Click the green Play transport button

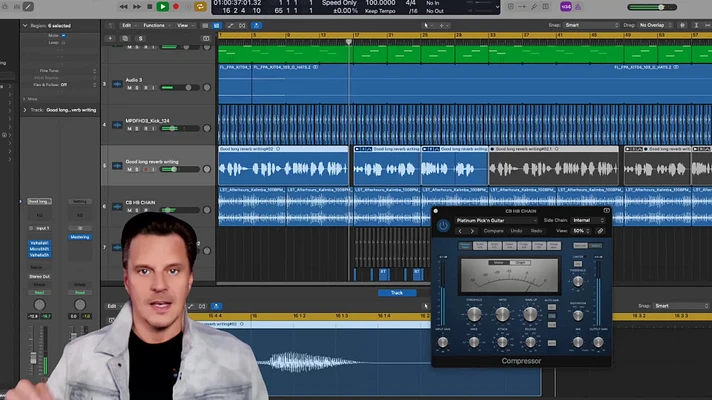tap(163, 6)
